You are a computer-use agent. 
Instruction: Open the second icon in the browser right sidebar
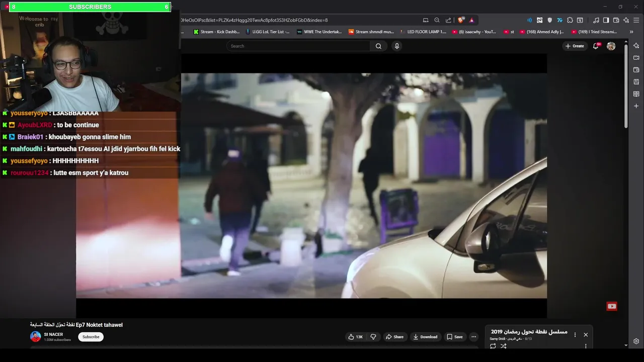[636, 58]
